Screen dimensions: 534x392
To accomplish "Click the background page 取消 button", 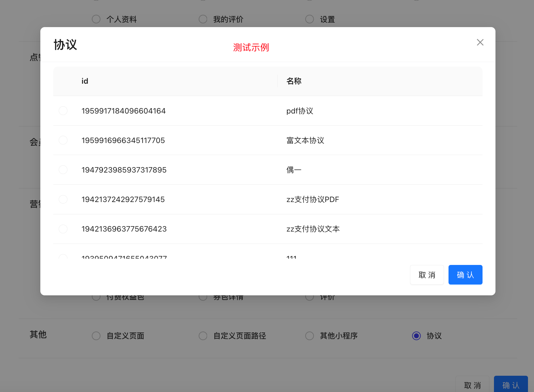I will click(x=472, y=385).
